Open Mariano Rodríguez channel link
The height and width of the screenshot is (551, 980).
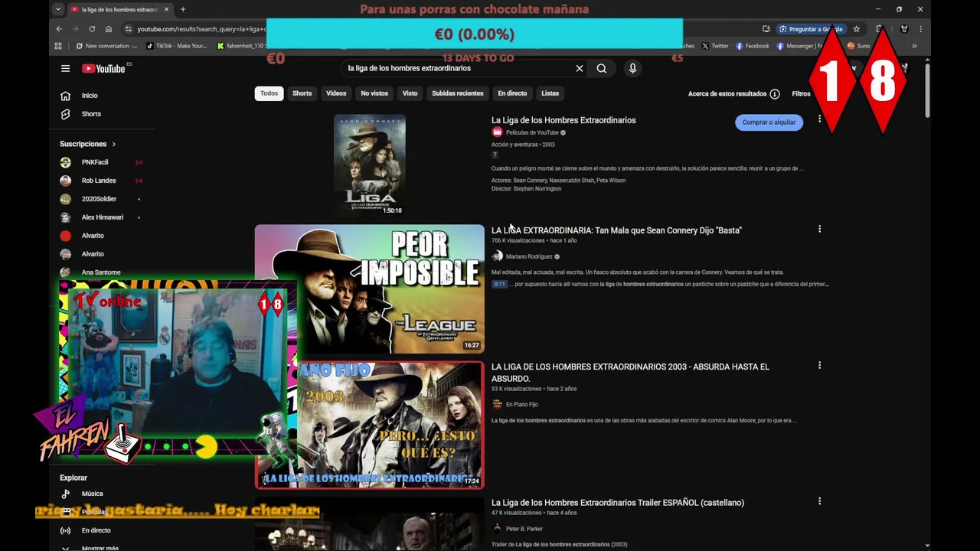(529, 256)
